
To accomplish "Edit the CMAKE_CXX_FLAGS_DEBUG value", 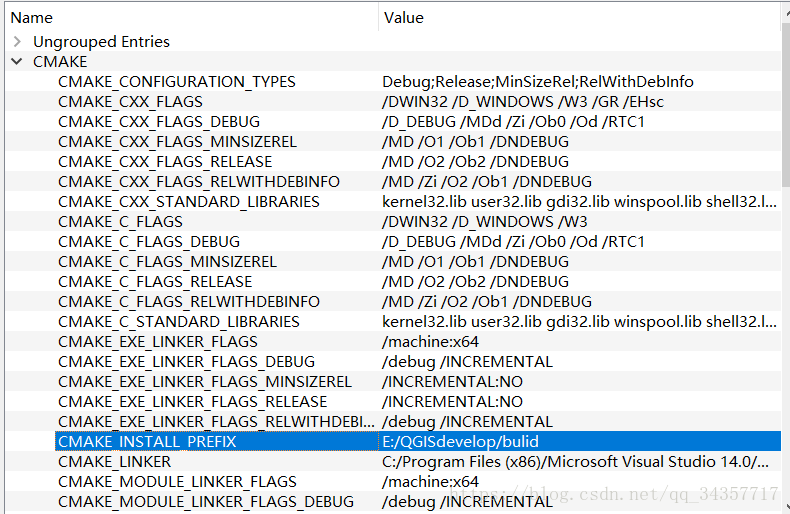I will tap(513, 122).
